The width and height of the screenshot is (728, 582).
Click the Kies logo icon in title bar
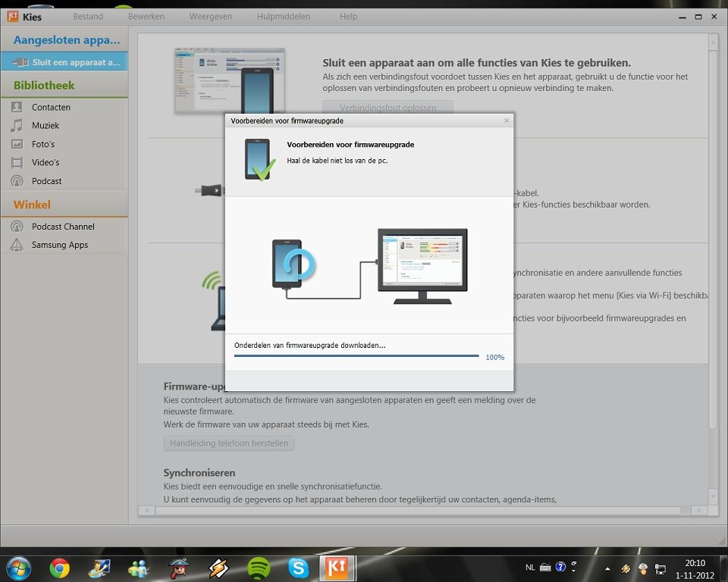click(x=13, y=17)
